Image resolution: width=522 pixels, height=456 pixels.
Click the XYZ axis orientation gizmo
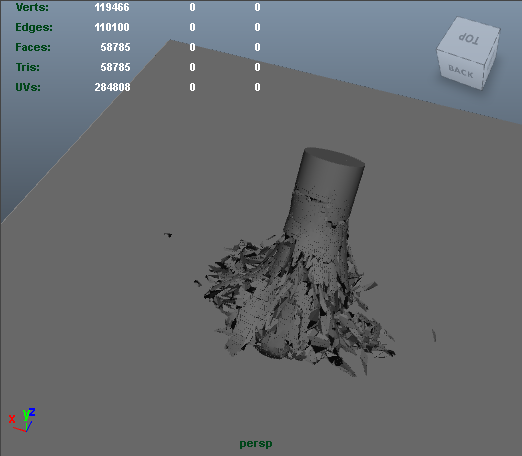pos(22,420)
